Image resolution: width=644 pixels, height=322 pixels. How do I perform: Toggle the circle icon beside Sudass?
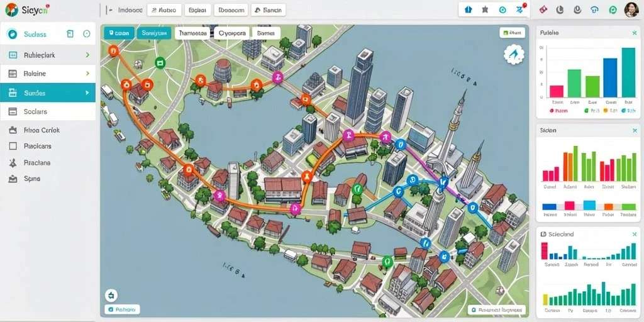(x=87, y=34)
